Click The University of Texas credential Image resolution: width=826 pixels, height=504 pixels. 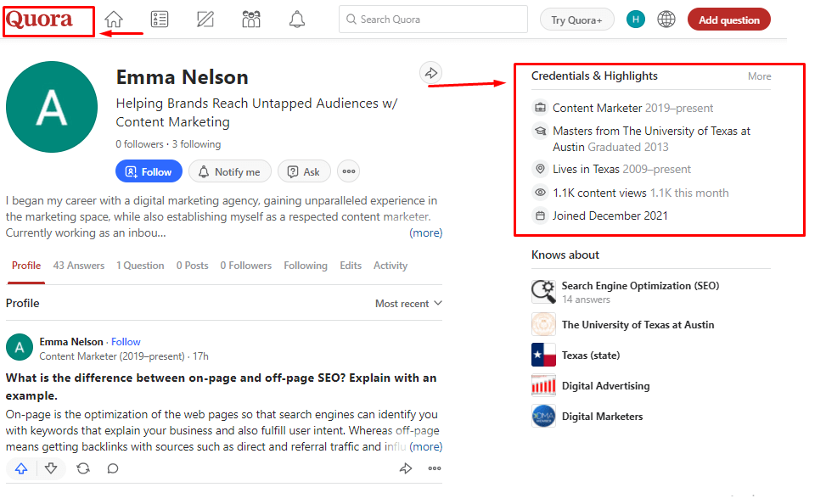651,138
